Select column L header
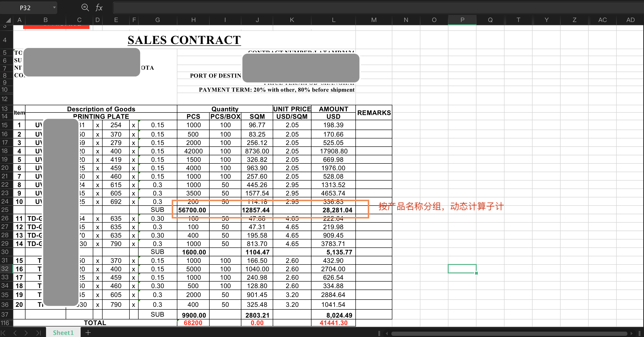The height and width of the screenshot is (337, 644). [333, 20]
